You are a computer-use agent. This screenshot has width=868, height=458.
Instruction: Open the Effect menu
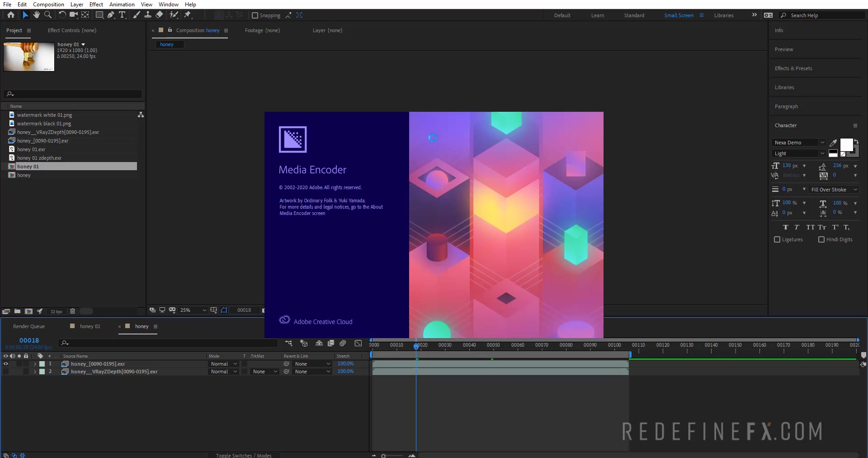click(96, 5)
